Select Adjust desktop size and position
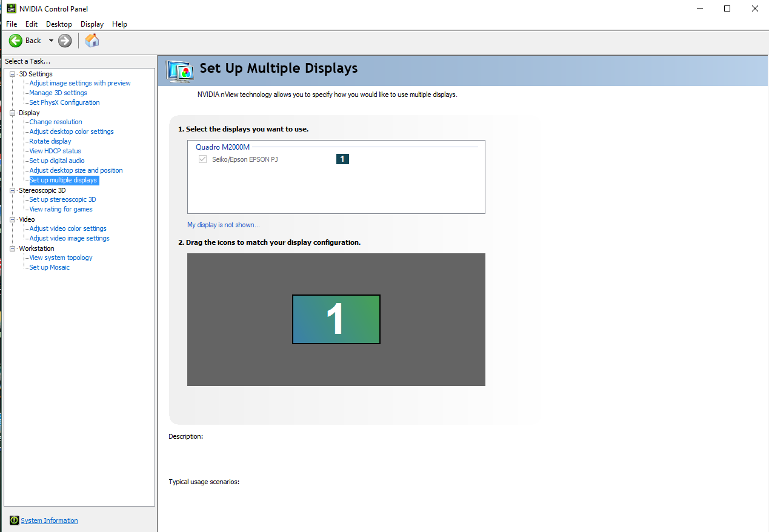Viewport: 769px width, 532px height. tap(76, 170)
